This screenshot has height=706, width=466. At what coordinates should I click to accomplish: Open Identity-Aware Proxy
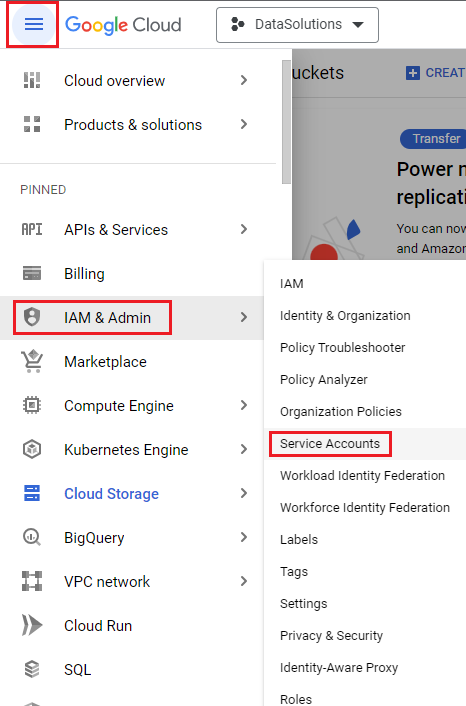pos(339,667)
